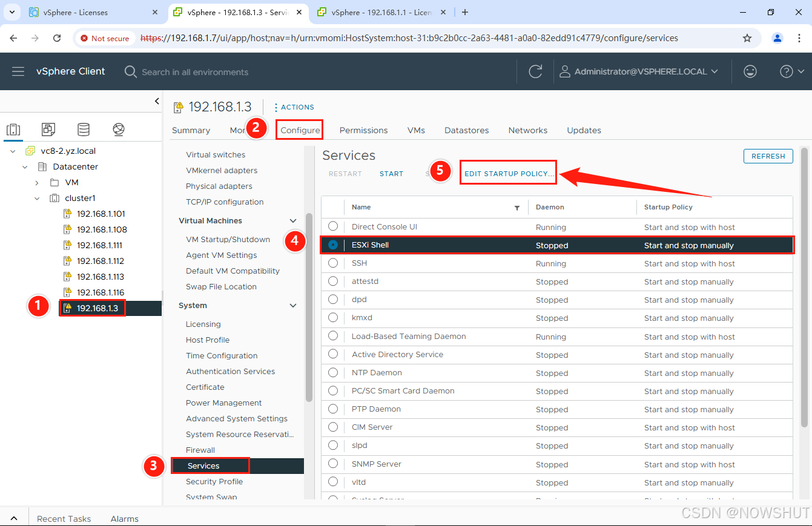Click the host 192.168.1.101 warning icon

68,214
